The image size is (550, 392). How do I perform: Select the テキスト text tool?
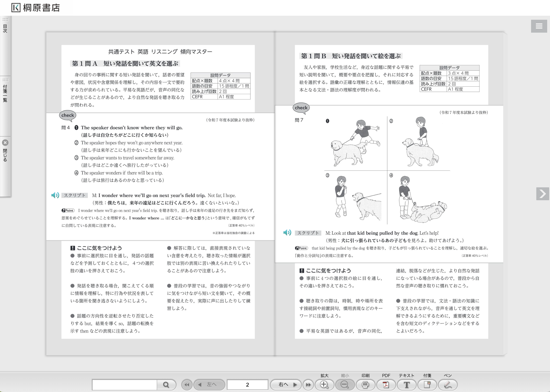(407, 385)
